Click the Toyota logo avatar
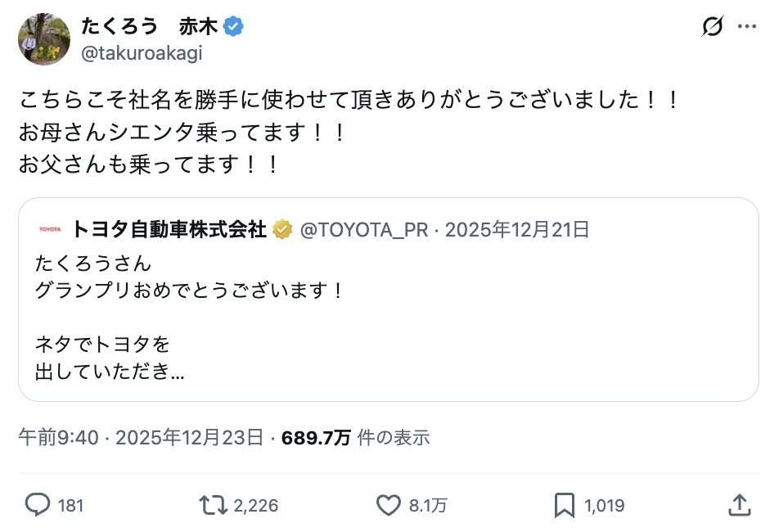This screenshot has height=532, width=779. pyautogui.click(x=49, y=230)
